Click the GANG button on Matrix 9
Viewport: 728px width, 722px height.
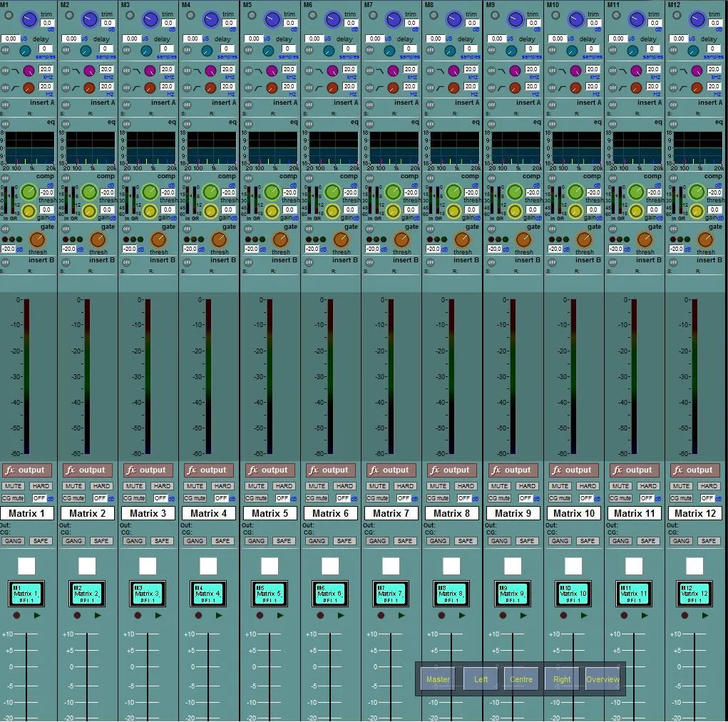[499, 540]
